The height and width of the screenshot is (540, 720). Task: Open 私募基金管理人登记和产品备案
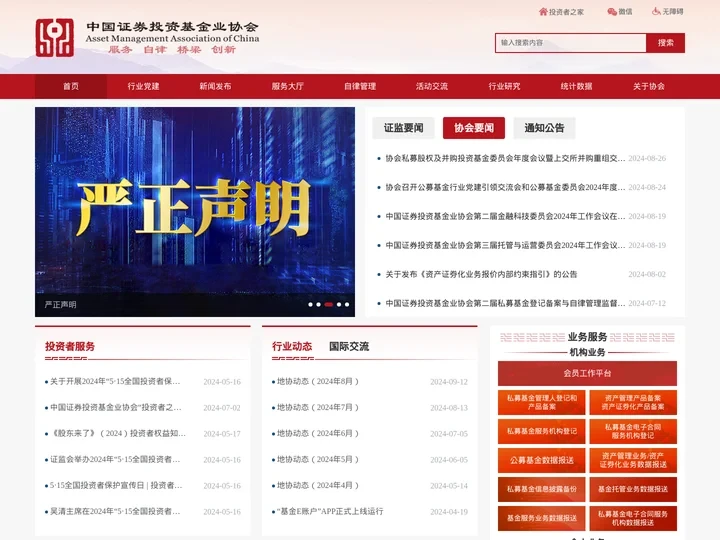(542, 402)
